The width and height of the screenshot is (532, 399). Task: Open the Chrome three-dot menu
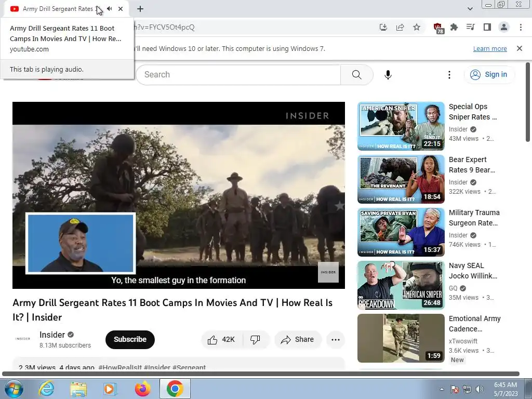521,27
